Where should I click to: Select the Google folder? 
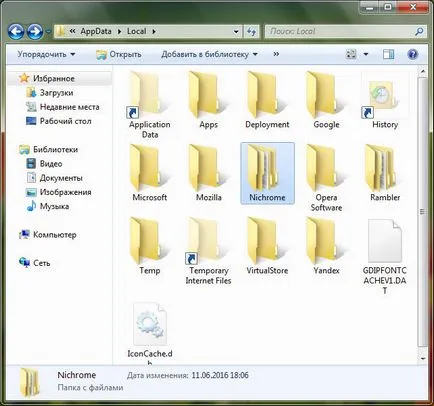326,100
